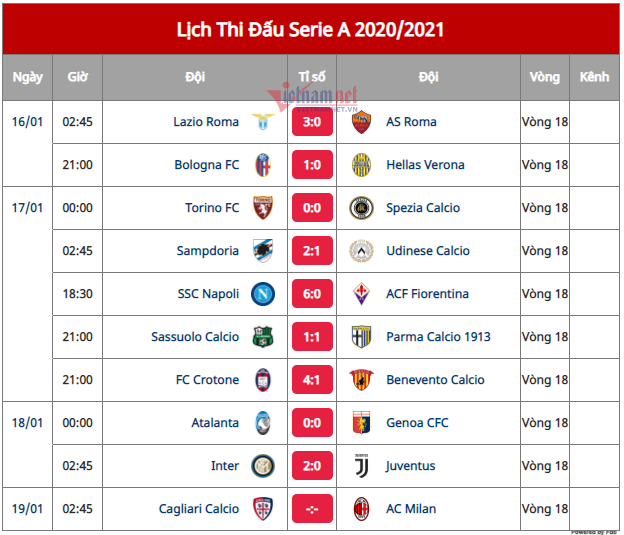Select the Inter club crest
Viewport: 624px width, 535px height.
[x=263, y=466]
